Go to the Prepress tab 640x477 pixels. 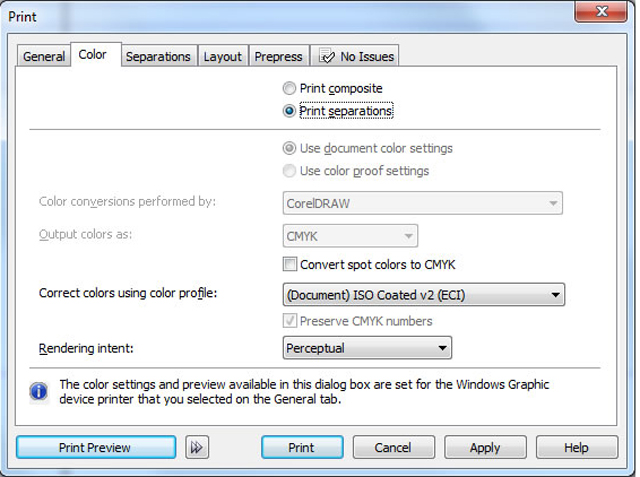pyautogui.click(x=278, y=56)
